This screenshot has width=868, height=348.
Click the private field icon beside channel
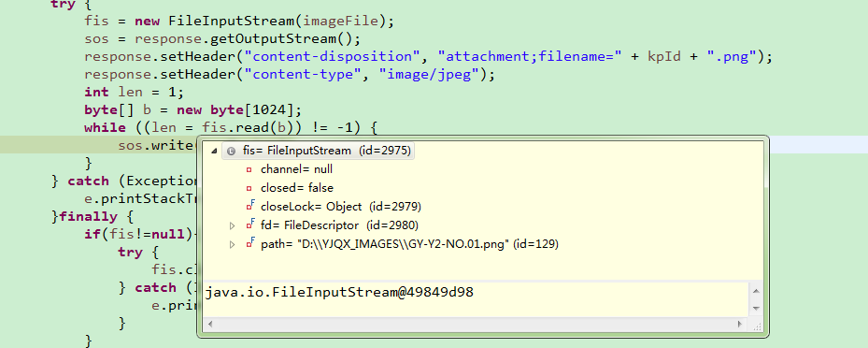point(249,169)
